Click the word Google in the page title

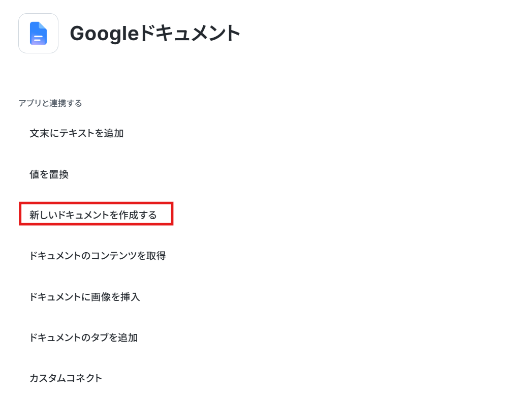point(104,34)
